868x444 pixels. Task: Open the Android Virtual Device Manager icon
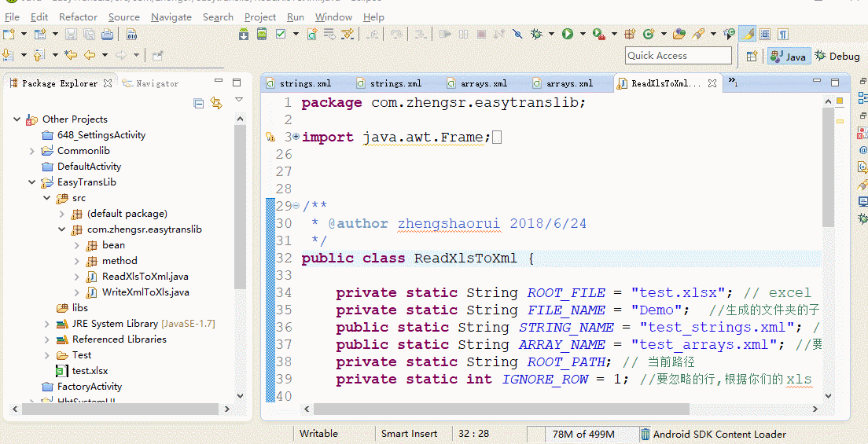click(x=262, y=35)
